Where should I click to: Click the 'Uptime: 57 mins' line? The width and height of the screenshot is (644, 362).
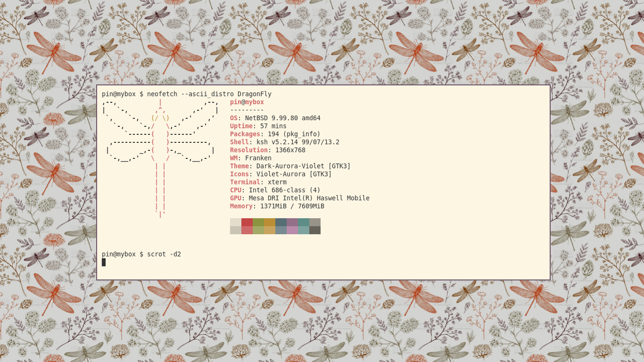click(x=259, y=126)
